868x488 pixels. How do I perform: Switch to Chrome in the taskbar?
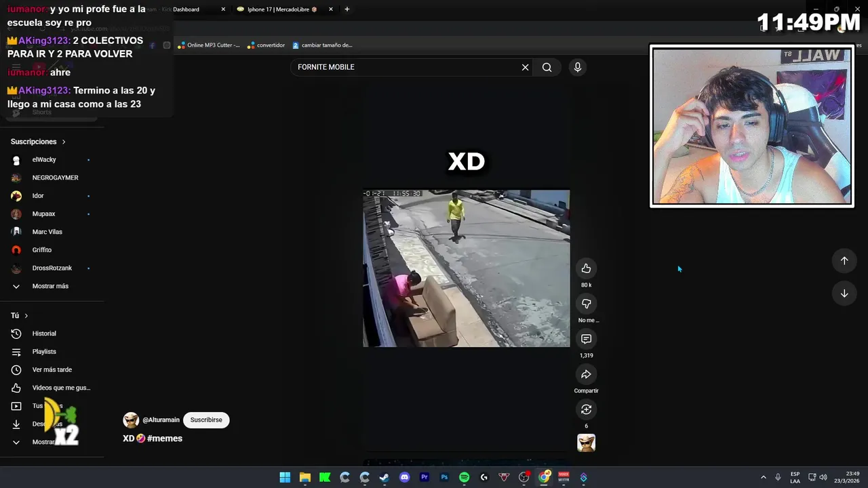[544, 477]
